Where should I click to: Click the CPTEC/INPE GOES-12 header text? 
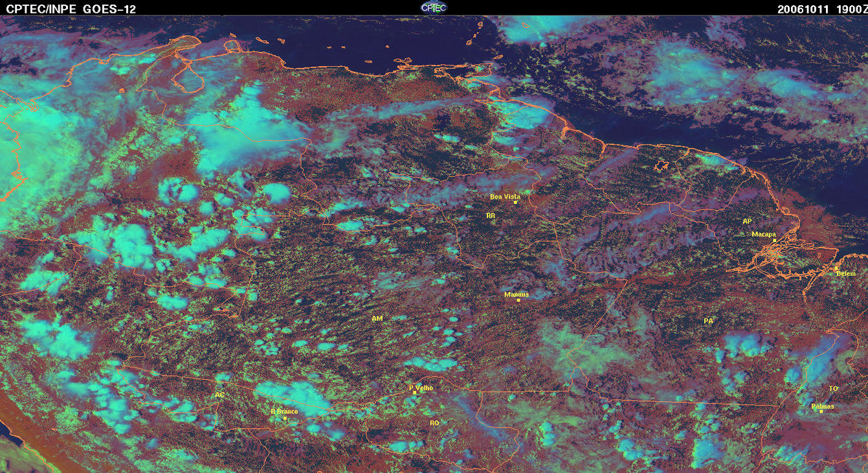click(71, 8)
